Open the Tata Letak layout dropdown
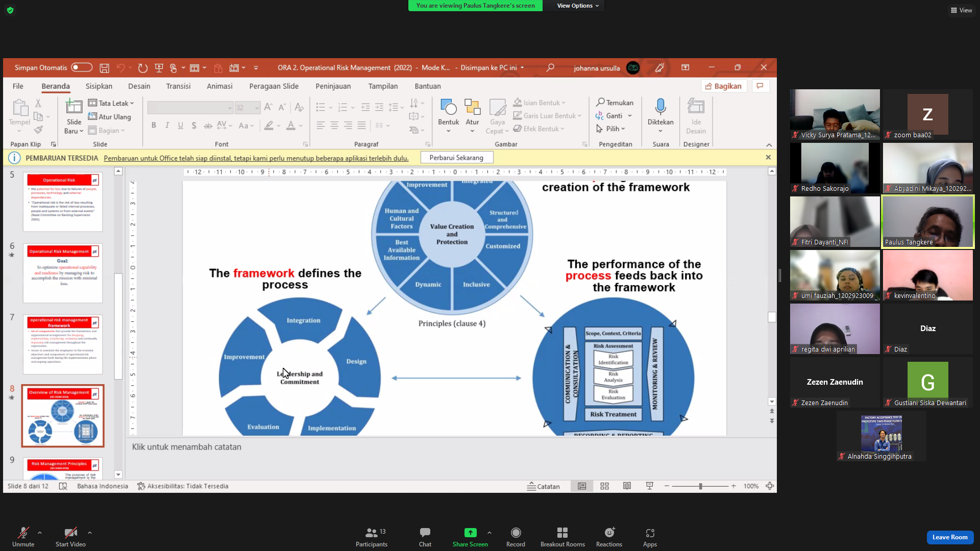This screenshot has width=980, height=551. pos(111,103)
